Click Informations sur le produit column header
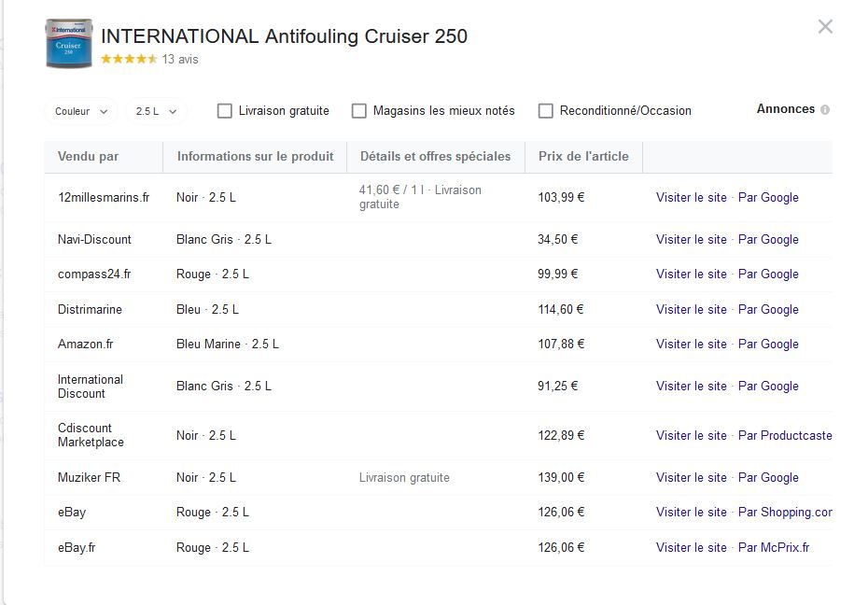 (x=255, y=156)
